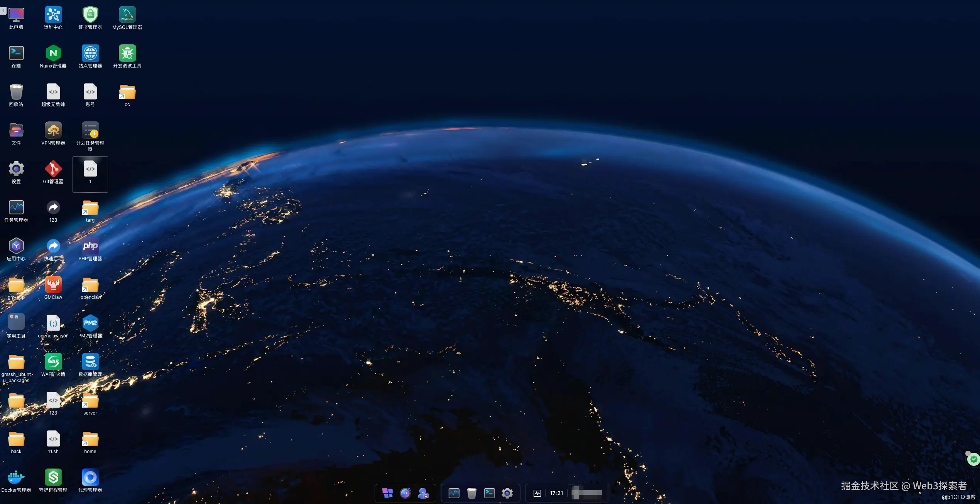
Task: Click the system pulse monitor tray icon
Action: 537,493
